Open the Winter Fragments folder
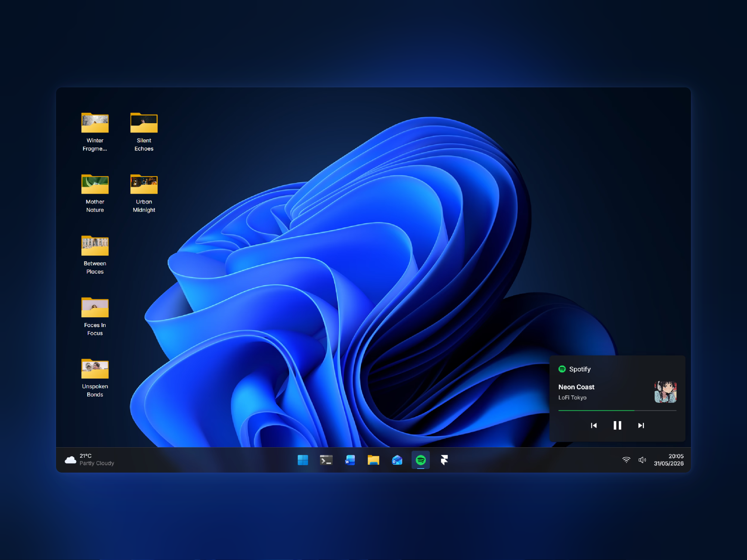This screenshot has height=560, width=747. 95,123
